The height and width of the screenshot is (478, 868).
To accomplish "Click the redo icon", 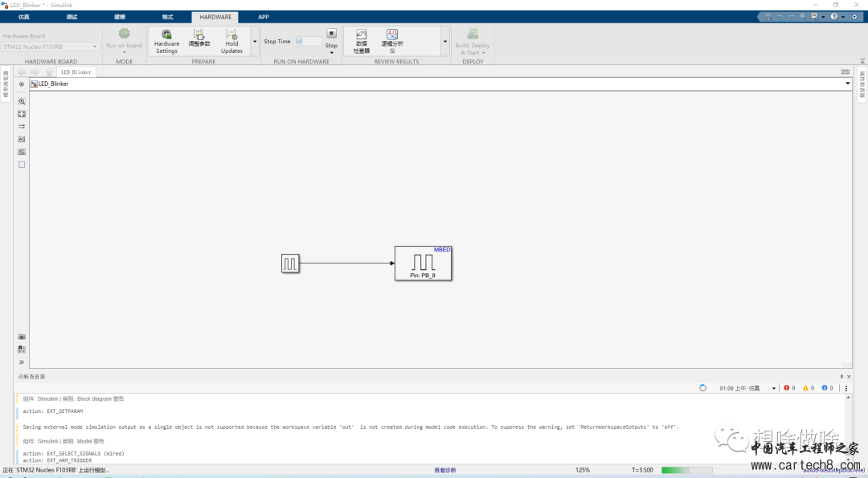I will pyautogui.click(x=792, y=17).
